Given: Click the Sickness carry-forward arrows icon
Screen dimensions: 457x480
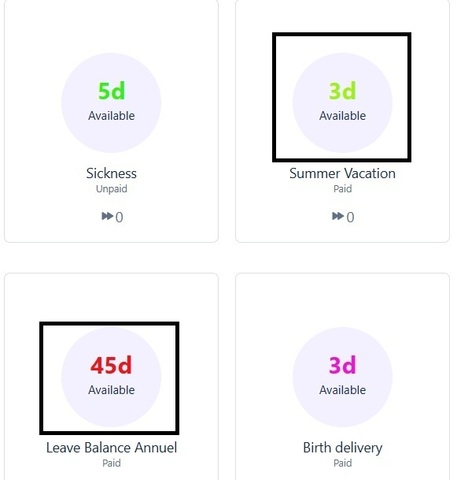Looking at the screenshot, I should click(107, 216).
